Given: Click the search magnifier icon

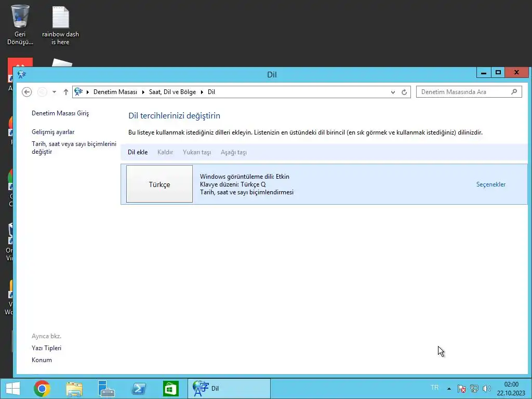Looking at the screenshot, I should click(x=514, y=91).
